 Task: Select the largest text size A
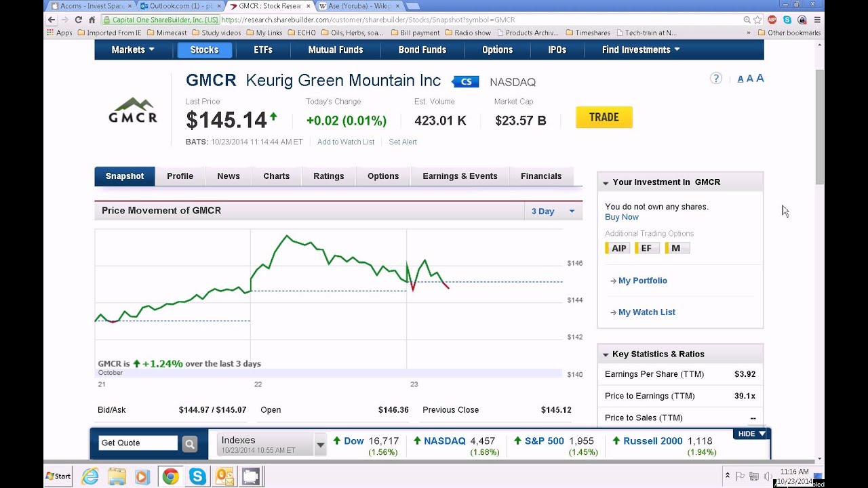pyautogui.click(x=760, y=78)
